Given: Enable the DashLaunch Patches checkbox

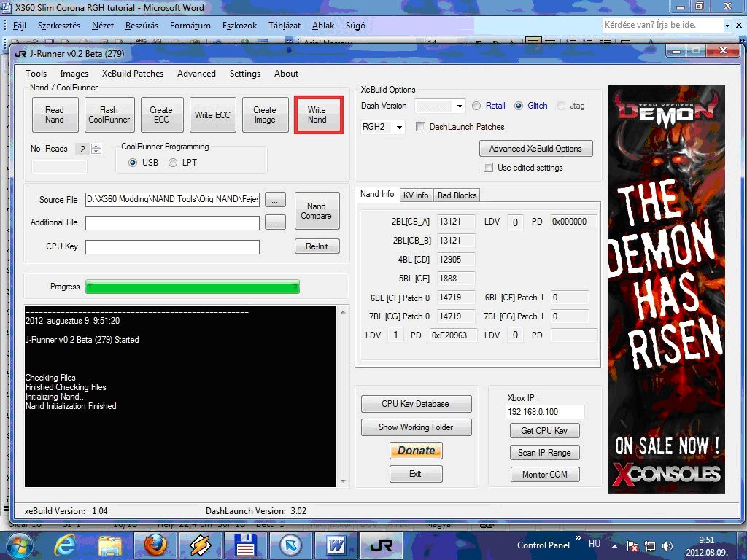Looking at the screenshot, I should pos(420,127).
